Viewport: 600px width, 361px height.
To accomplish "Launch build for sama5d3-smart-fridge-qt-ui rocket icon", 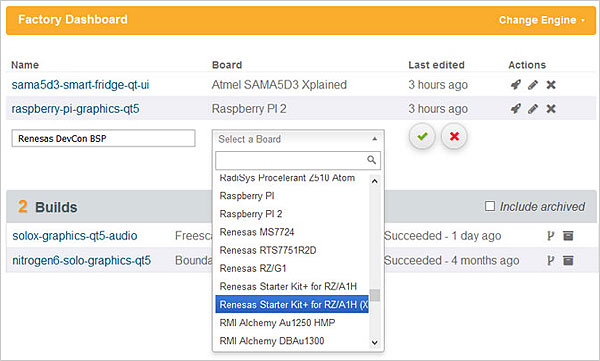I will tap(516, 85).
